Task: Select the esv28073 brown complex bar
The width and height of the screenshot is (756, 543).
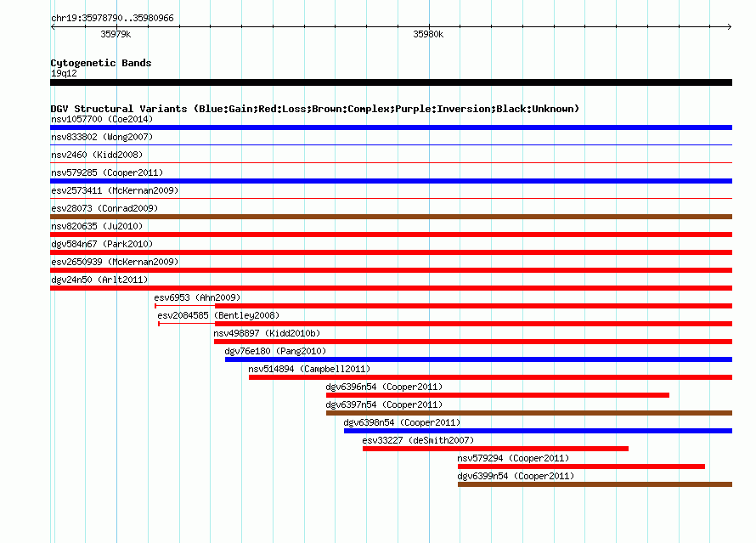Action: tap(391, 217)
